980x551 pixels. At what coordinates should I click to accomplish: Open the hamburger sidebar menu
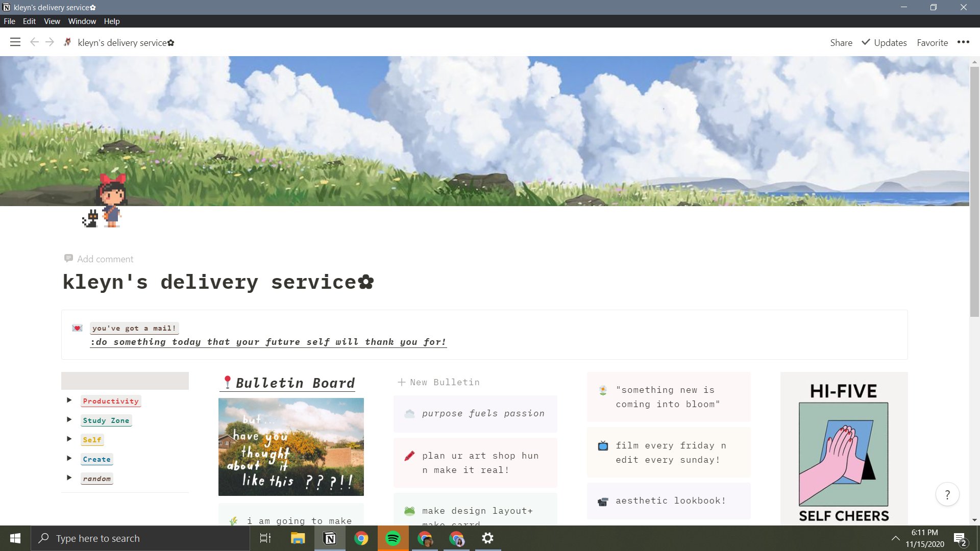tap(15, 42)
